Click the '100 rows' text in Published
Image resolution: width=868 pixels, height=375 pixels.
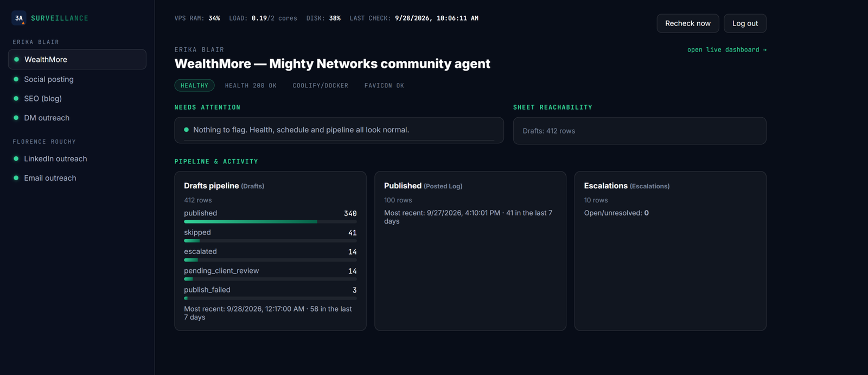click(398, 200)
